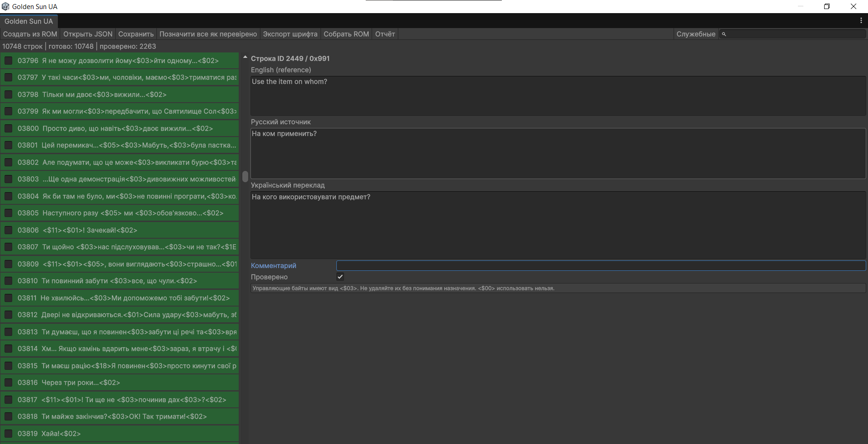This screenshot has width=868, height=444.
Task: Open the Отчёт report
Action: coord(385,34)
